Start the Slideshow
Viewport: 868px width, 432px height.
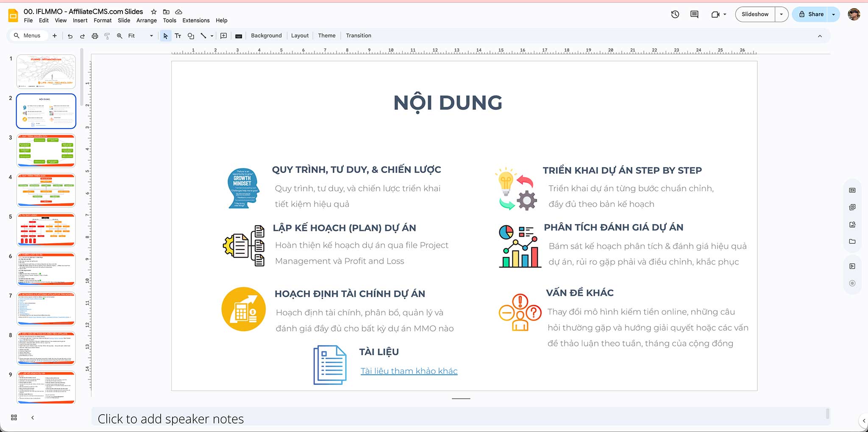click(755, 14)
